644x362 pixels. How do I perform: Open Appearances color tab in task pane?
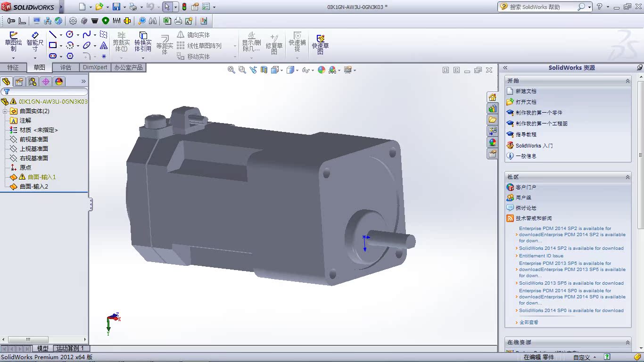click(492, 142)
